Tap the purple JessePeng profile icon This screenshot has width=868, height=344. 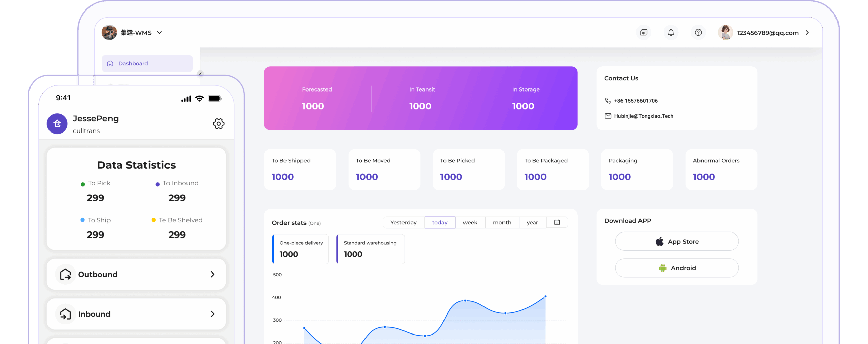click(x=57, y=124)
